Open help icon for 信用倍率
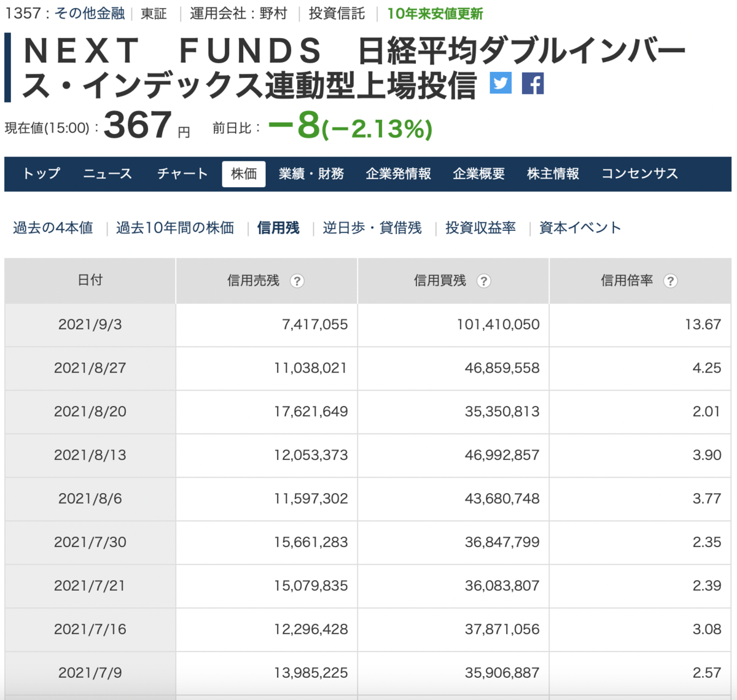 (x=671, y=281)
